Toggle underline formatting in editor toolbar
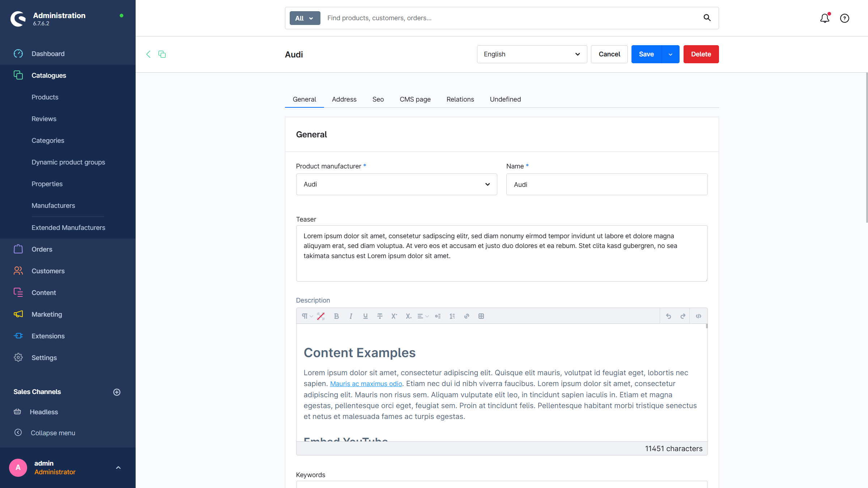868x488 pixels. (x=365, y=316)
